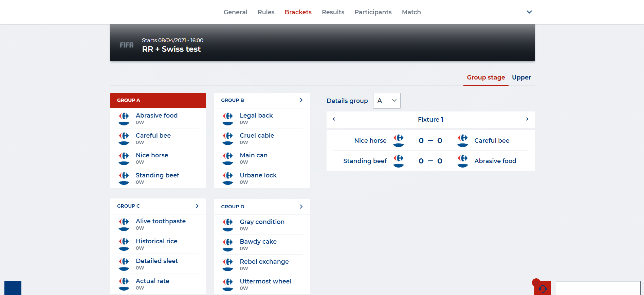Viewport: 644px width, 295px height.
Task: Switch to the Upper bracket tab
Action: click(521, 77)
